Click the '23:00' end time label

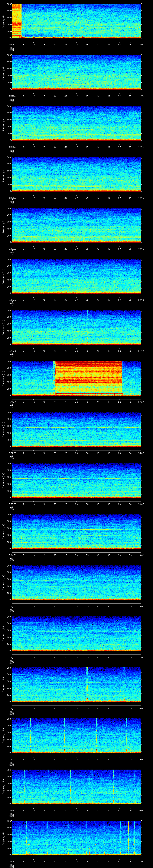point(141,453)
